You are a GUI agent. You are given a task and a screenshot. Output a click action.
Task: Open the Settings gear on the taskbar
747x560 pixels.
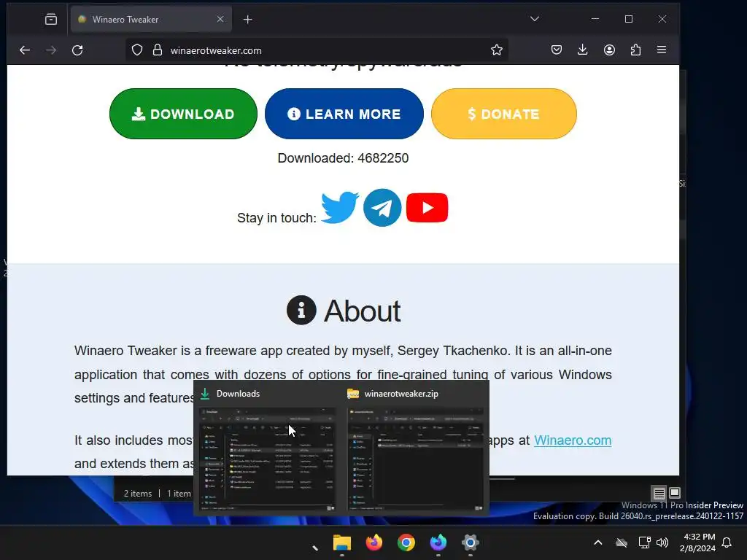click(x=471, y=542)
